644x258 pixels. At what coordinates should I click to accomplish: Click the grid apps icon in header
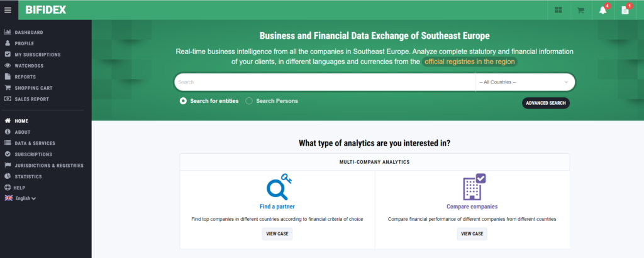tap(558, 10)
